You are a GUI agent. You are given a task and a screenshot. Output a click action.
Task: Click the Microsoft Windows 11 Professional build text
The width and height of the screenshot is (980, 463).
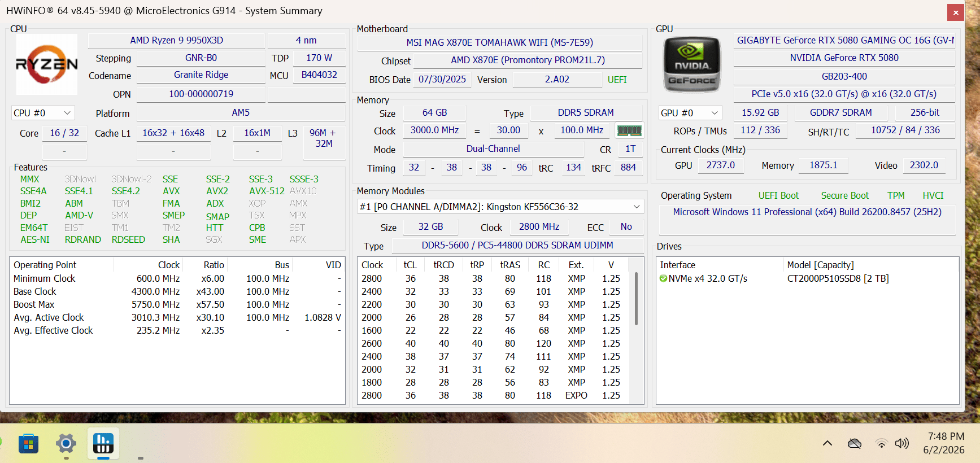807,212
